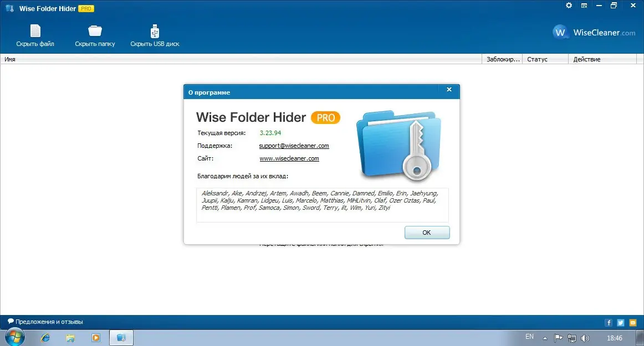The image size is (644, 346).
Task: Launch Internet Explorer from the taskbar
Action: click(x=45, y=337)
